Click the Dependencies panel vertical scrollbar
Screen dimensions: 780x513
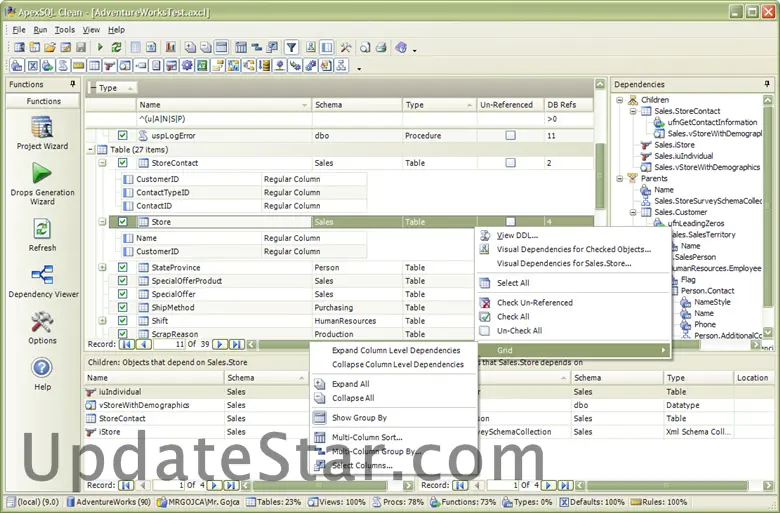(768, 204)
